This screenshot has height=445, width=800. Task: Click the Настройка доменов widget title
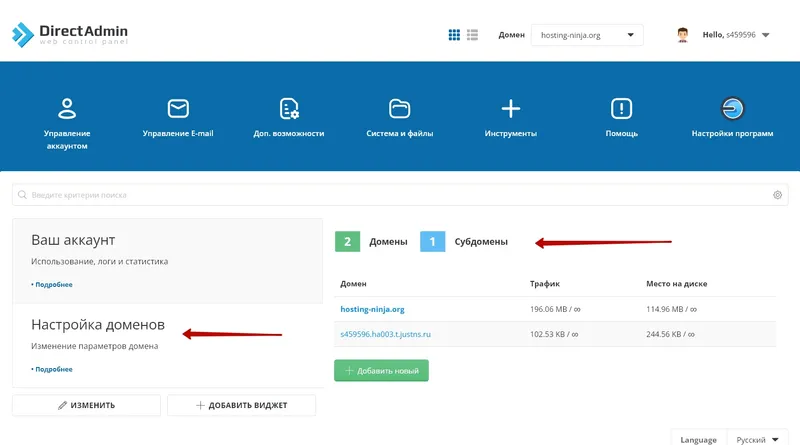pos(98,325)
